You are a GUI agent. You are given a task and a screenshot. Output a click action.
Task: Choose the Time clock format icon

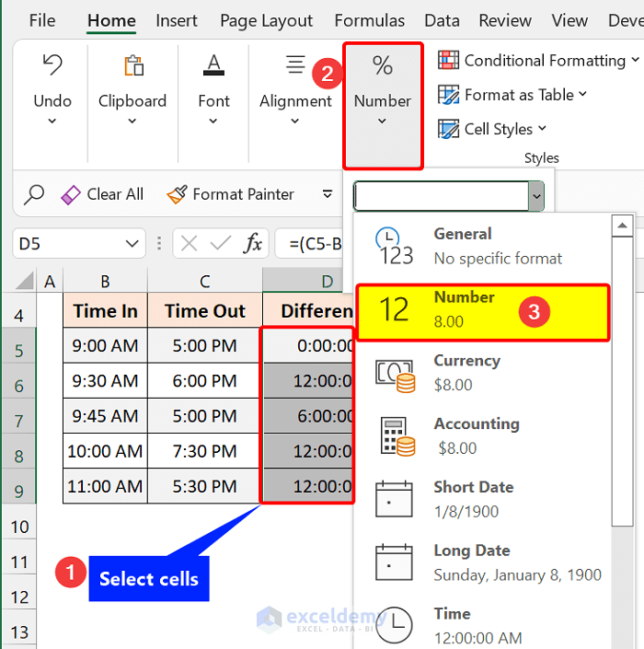[394, 625]
